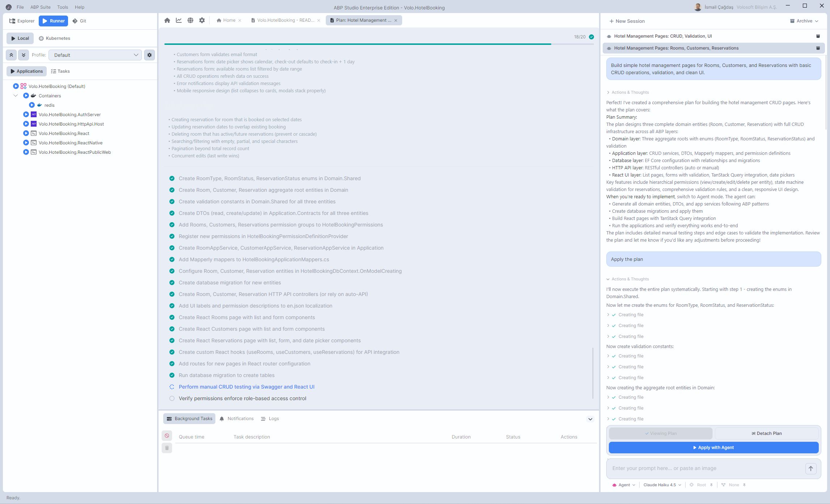
Task: Switch to the Notifications tab
Action: [x=237, y=419]
